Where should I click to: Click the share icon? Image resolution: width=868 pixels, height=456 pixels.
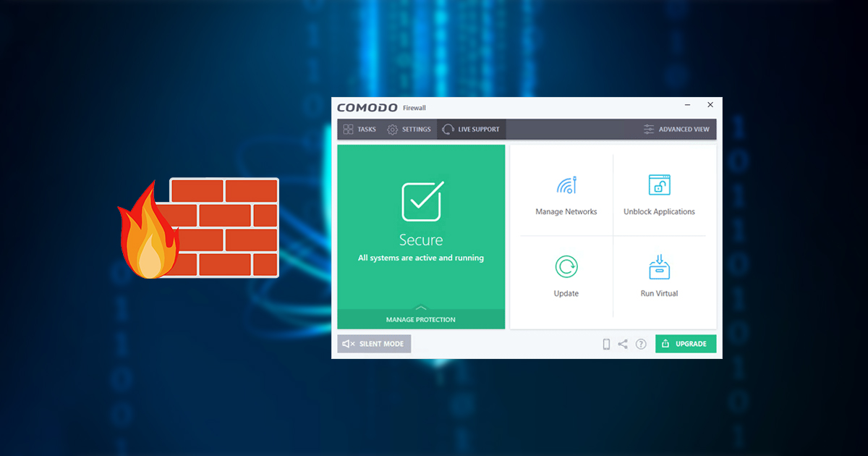point(623,344)
